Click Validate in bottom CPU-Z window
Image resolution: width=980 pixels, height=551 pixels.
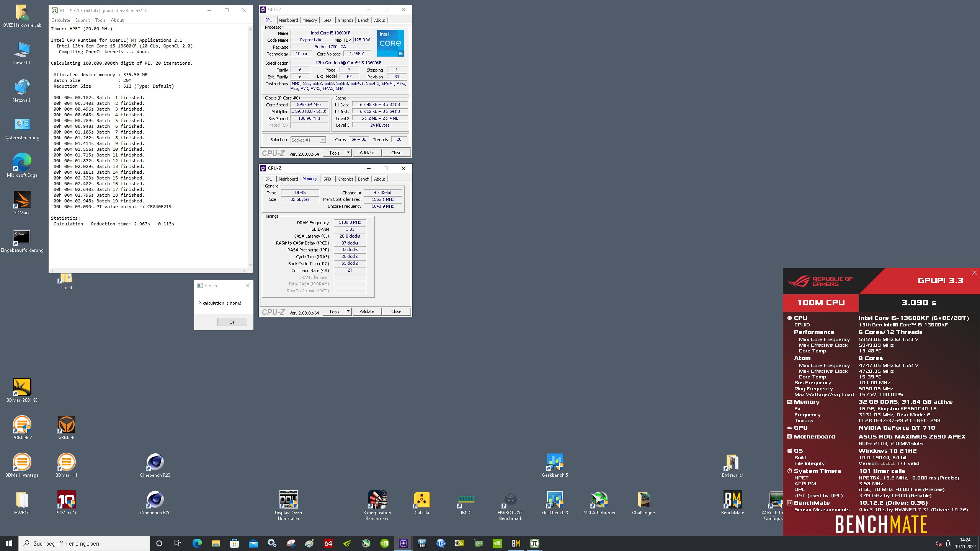[366, 311]
